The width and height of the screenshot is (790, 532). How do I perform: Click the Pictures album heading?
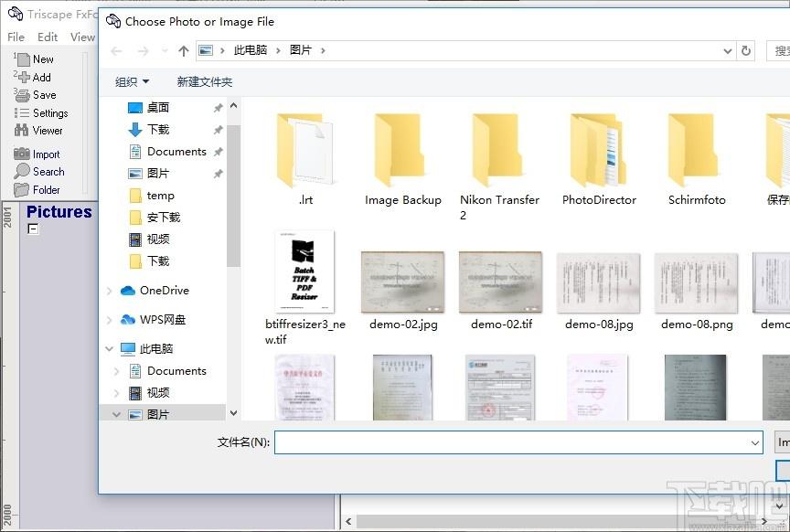point(59,212)
